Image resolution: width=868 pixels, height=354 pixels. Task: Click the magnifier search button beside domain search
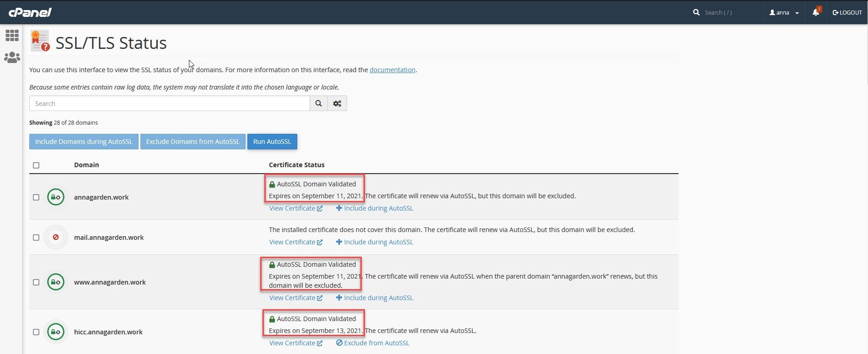click(319, 104)
